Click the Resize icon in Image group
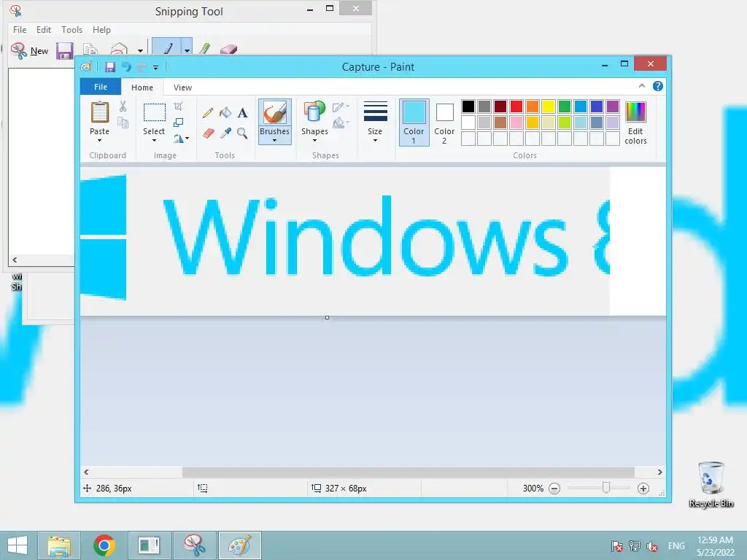The width and height of the screenshot is (747, 560). pos(178,122)
